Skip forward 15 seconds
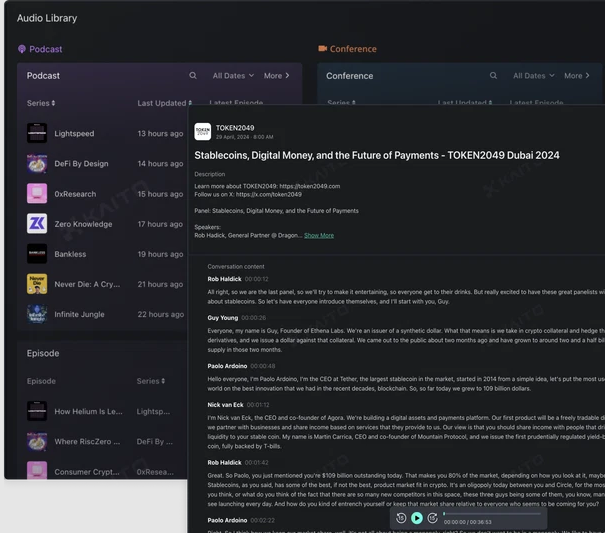 pos(433,518)
